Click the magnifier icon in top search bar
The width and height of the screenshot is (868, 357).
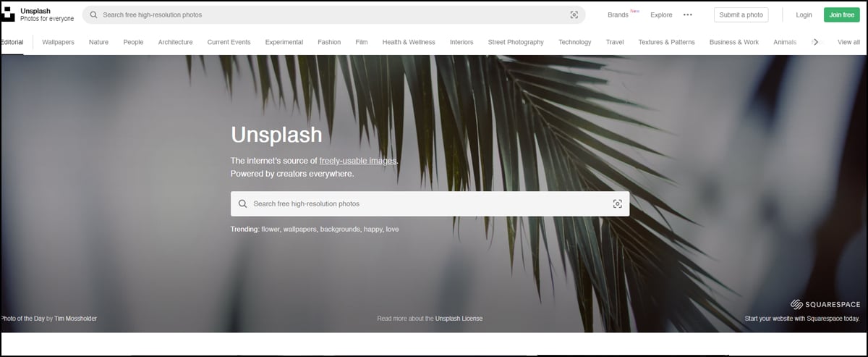(93, 14)
